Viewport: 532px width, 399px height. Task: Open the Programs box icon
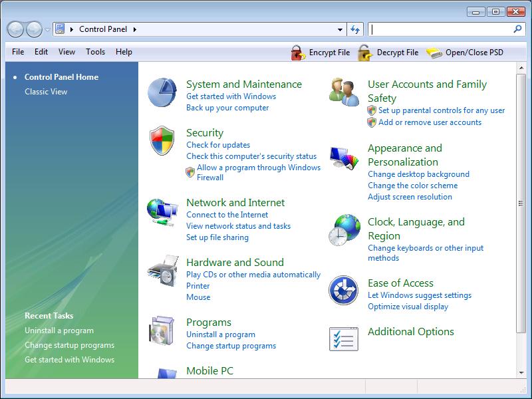point(162,331)
